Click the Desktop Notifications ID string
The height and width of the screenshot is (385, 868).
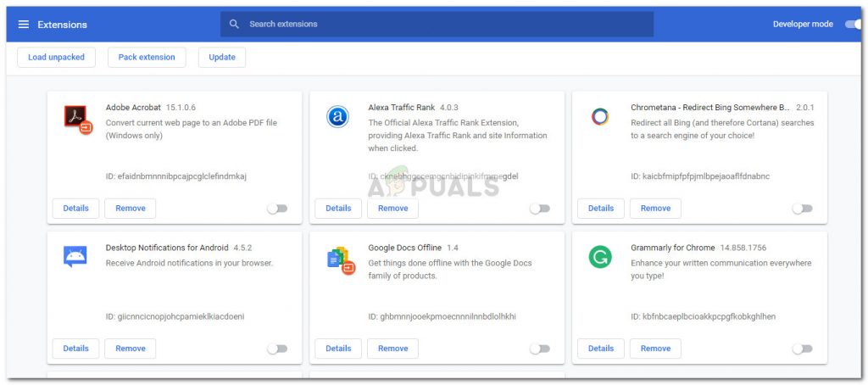click(175, 317)
